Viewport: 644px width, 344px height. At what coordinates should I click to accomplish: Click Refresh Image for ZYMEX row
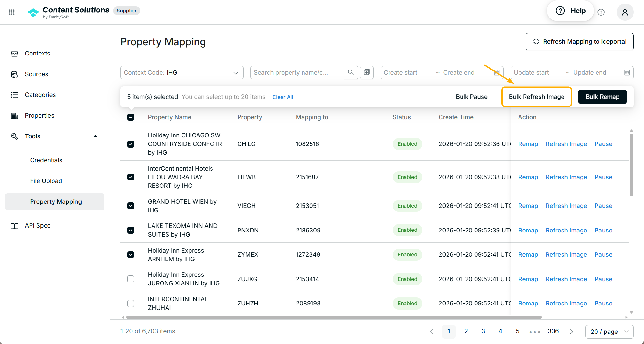tap(566, 254)
